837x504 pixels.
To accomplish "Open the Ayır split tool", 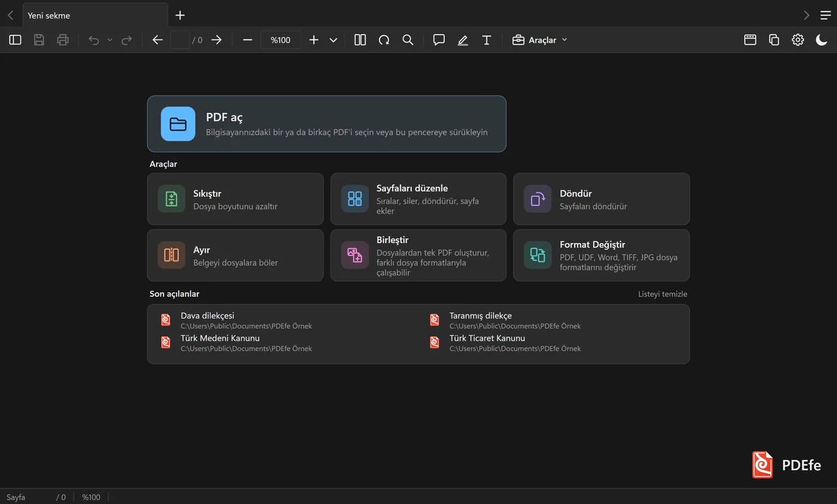I will (x=235, y=255).
